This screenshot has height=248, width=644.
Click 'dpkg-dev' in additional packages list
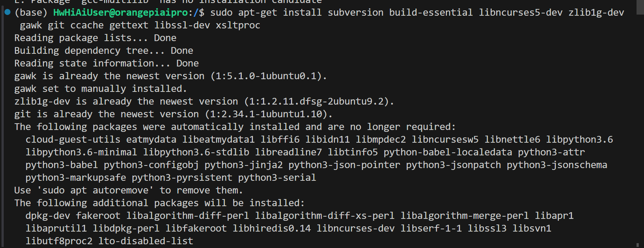[48, 216]
